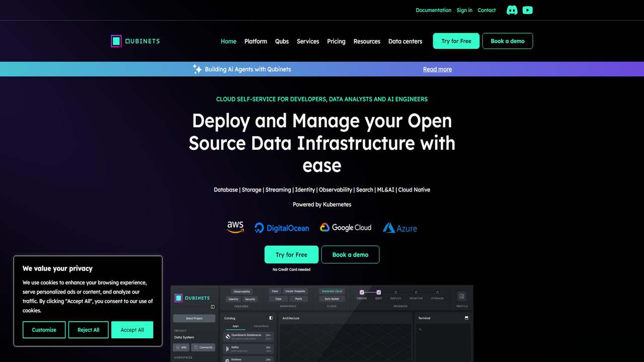Open the Pricing page
The width and height of the screenshot is (644, 362).
pos(336,41)
